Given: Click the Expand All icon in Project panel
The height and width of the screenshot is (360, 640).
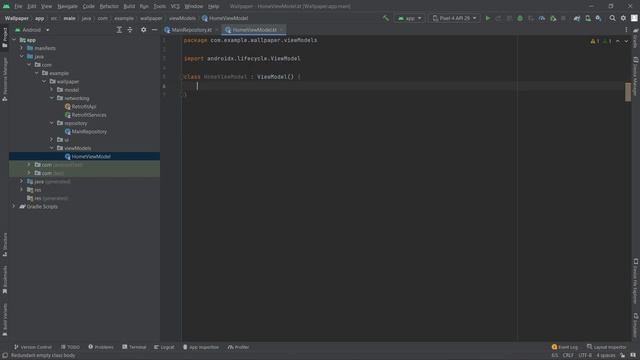Looking at the screenshot, I should click(x=119, y=30).
